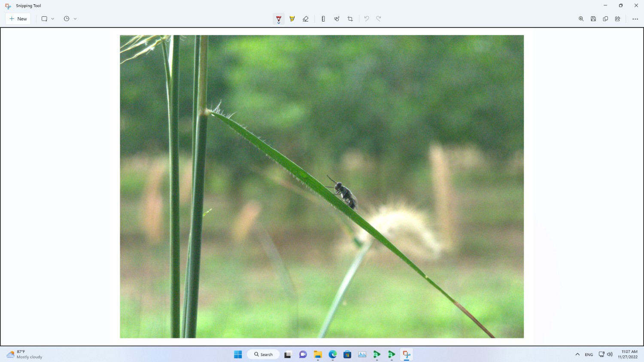Open the delay snip dropdown chevron

[75, 19]
